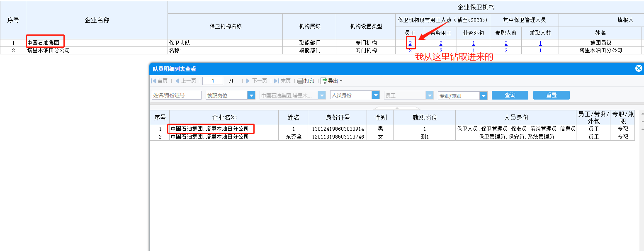The image size is (644, 251).
Task: Click the 机构设置类型 column header
Action: click(366, 26)
